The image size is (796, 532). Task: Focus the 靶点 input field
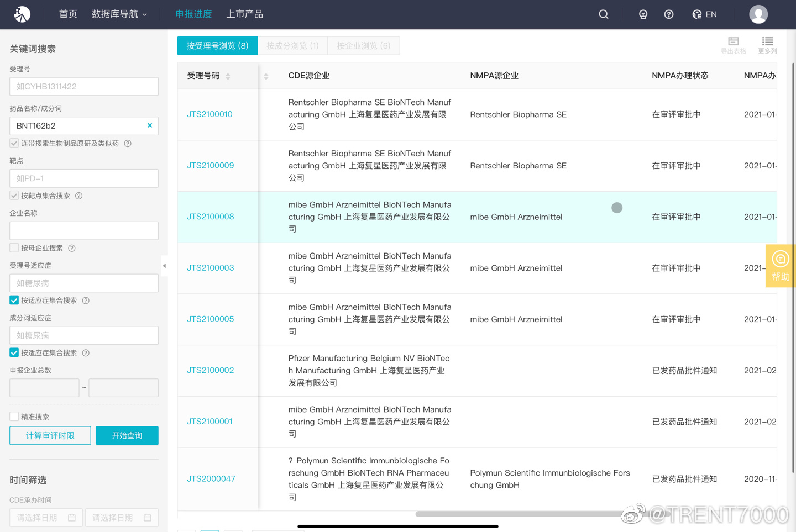84,178
